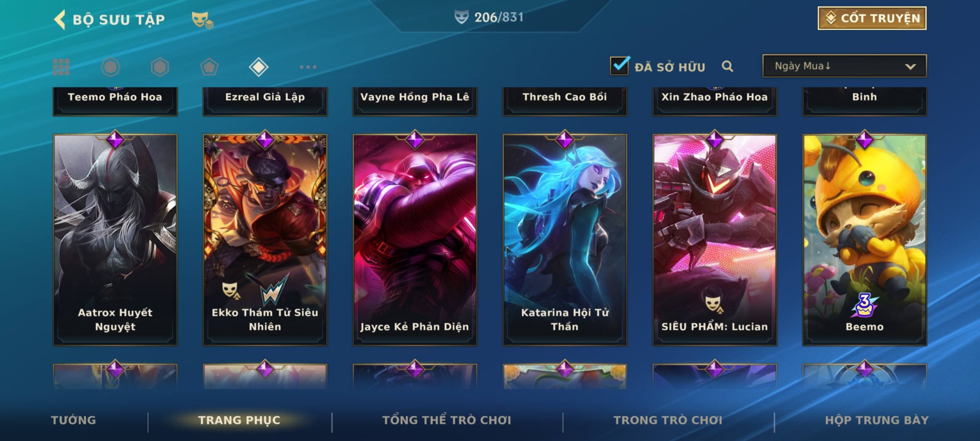Switch to Tổng Thể Trò Chơi tab
Screen dimensions: 980x441
447,420
